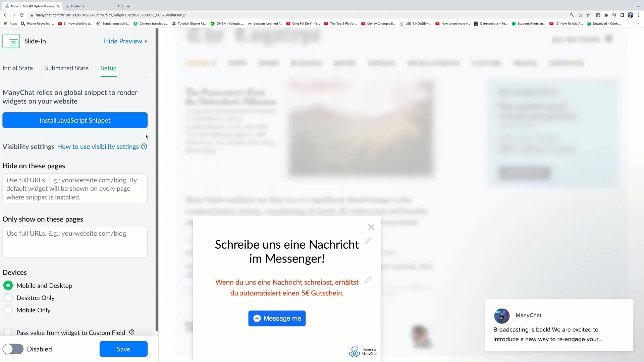Open the Apps bookmarks shortcut

coord(10,23)
